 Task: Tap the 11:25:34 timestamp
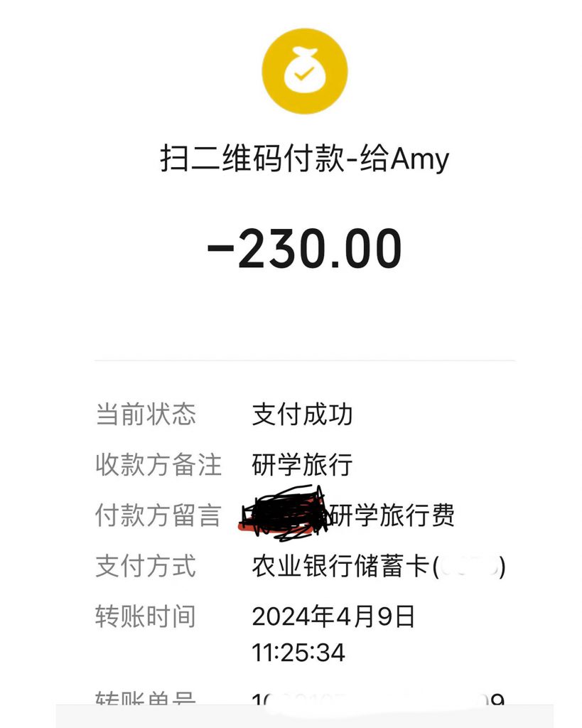tap(298, 653)
